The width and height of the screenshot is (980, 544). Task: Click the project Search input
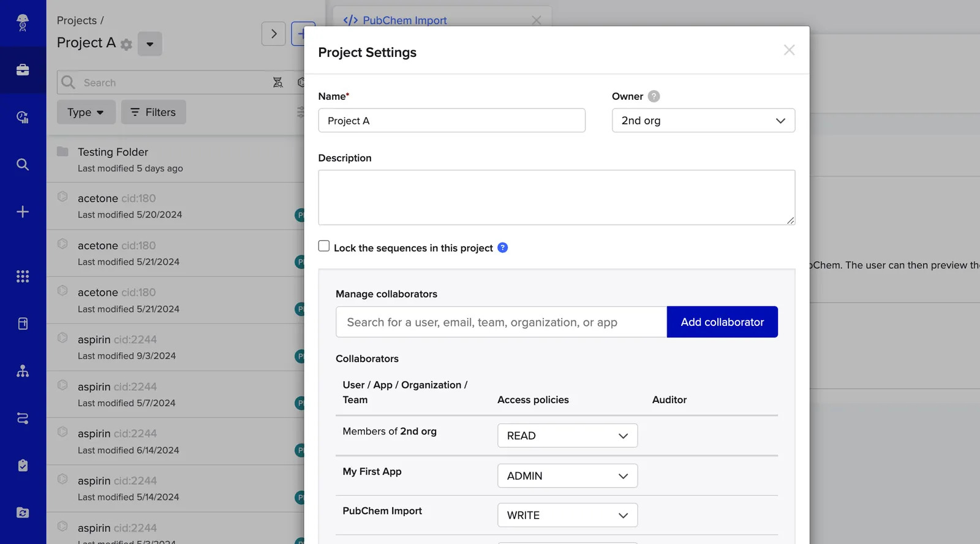pyautogui.click(x=175, y=82)
